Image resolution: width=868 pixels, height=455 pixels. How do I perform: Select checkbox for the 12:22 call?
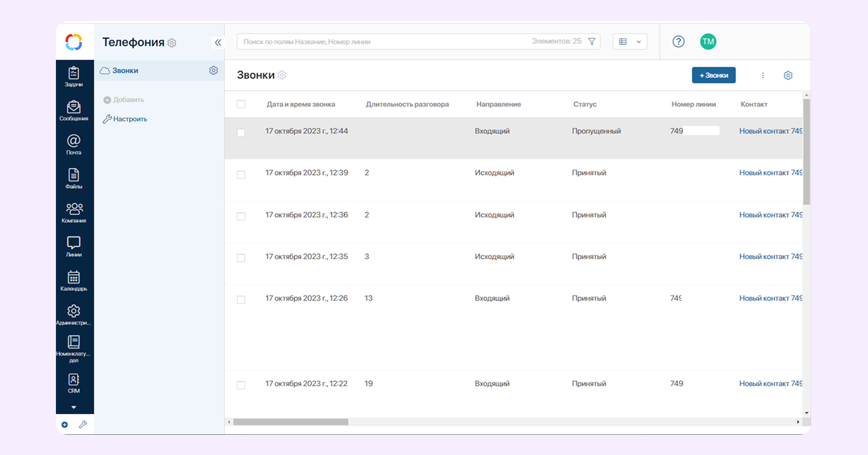241,385
